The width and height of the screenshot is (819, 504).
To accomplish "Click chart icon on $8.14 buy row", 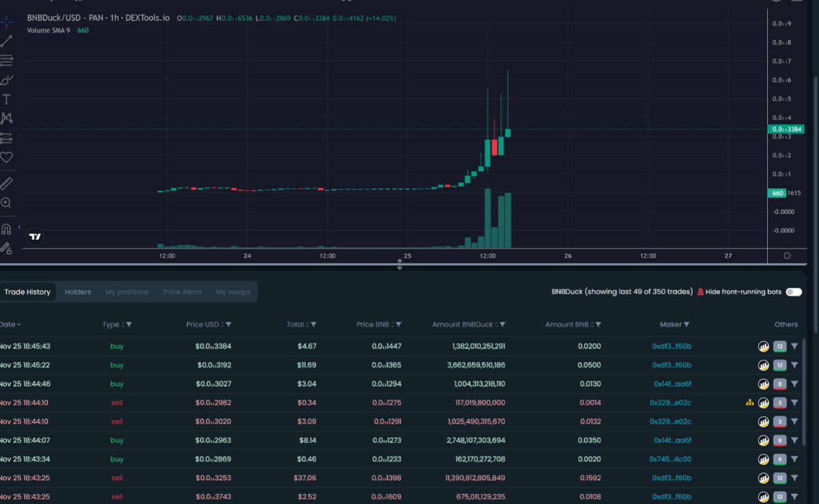I will pyautogui.click(x=764, y=440).
